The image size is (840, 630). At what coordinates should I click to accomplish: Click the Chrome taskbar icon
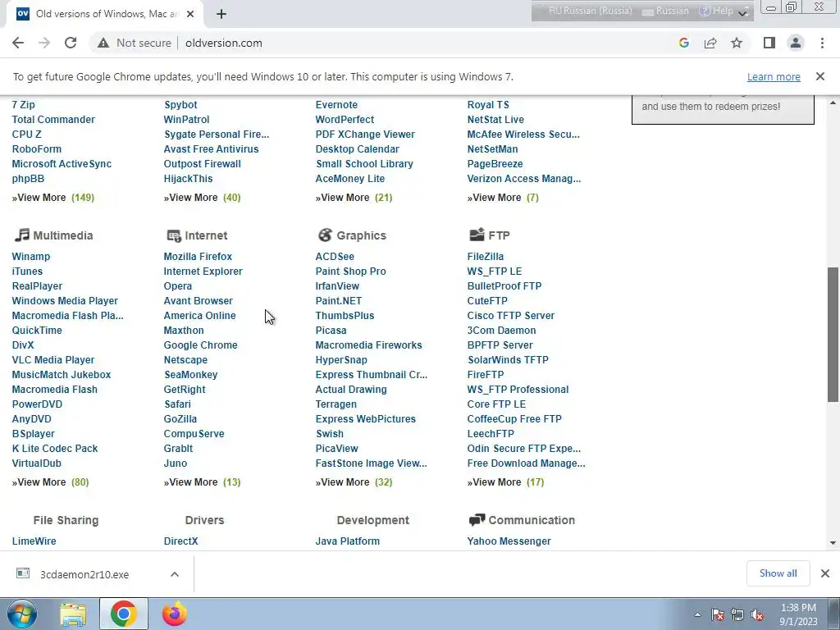[x=123, y=614]
